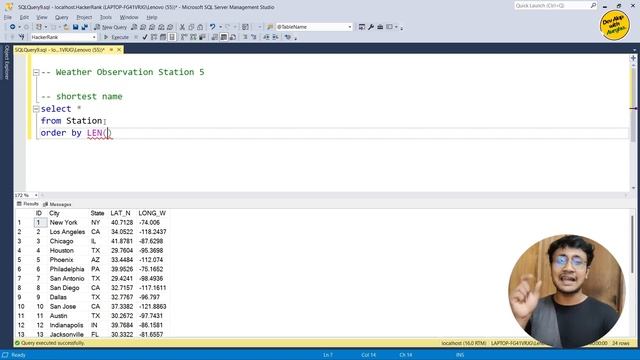Click the Change Connection icon
Screen dimensions: 640x360
tap(22, 37)
